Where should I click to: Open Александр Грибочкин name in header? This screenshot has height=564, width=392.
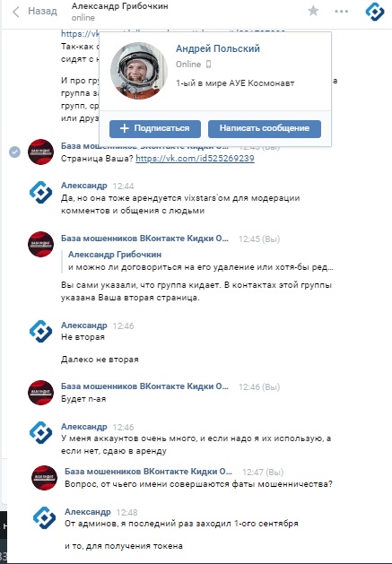click(120, 6)
